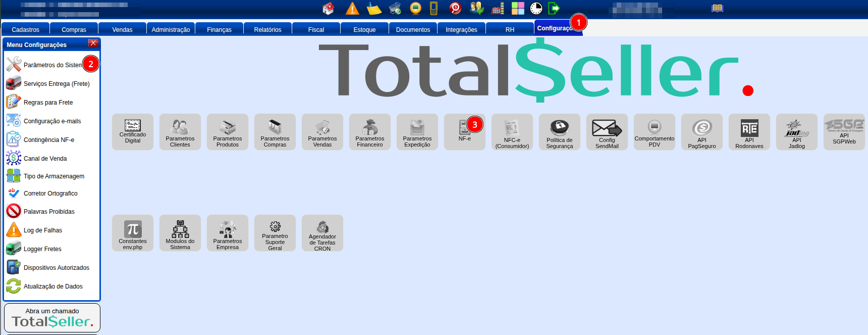Screen dimensions: 868x335
Task: Open Parametros Produtos tile
Action: point(228,132)
